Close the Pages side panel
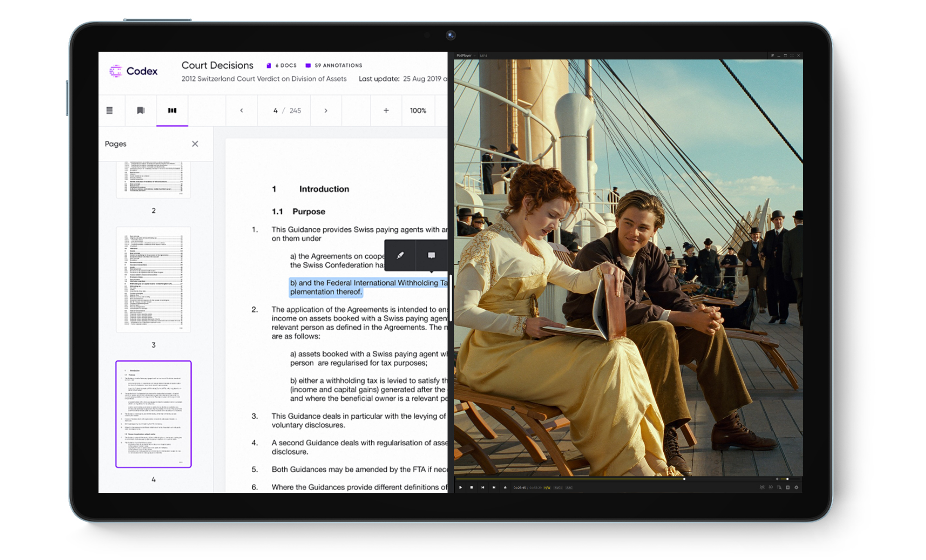 pos(195,144)
